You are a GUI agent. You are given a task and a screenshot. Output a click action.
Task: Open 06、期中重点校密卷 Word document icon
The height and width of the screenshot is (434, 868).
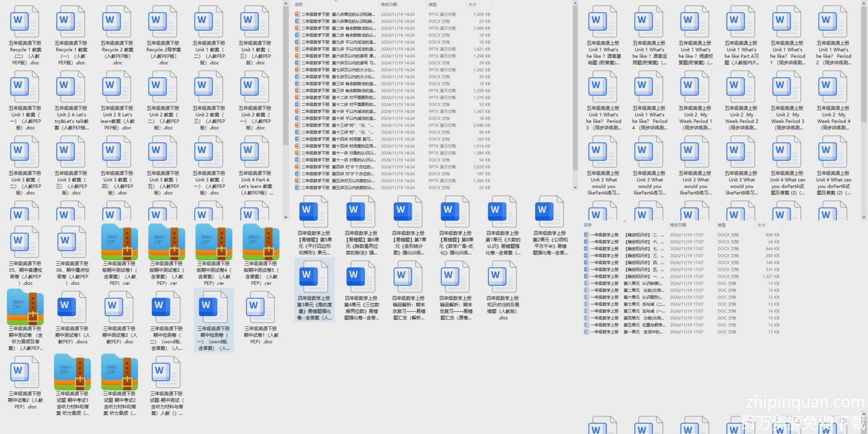point(72,241)
